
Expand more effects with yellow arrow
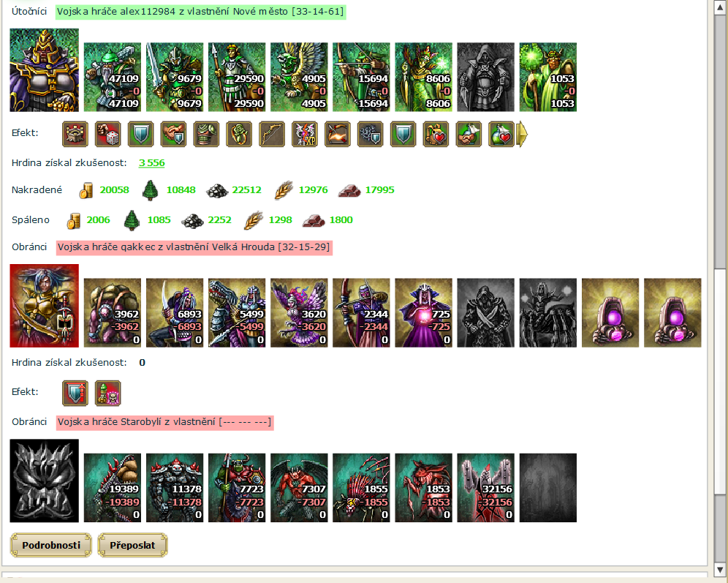coord(522,135)
